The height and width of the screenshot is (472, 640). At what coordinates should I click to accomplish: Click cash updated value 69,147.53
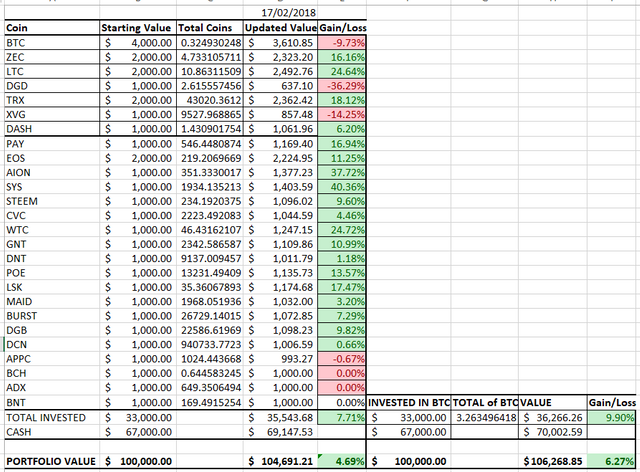(280, 432)
